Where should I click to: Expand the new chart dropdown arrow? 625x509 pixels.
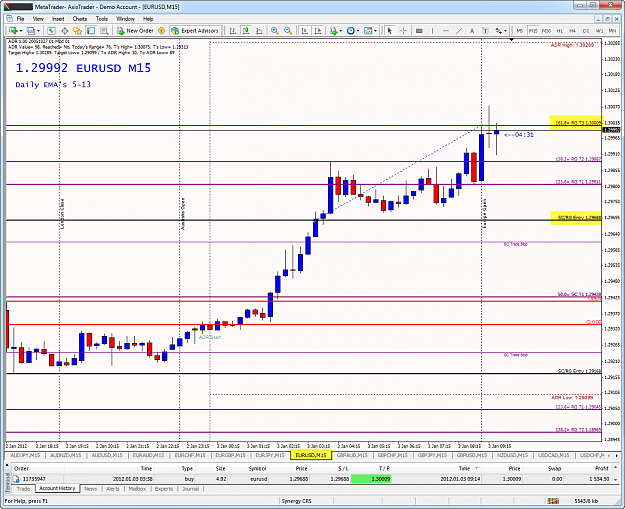(x=21, y=31)
